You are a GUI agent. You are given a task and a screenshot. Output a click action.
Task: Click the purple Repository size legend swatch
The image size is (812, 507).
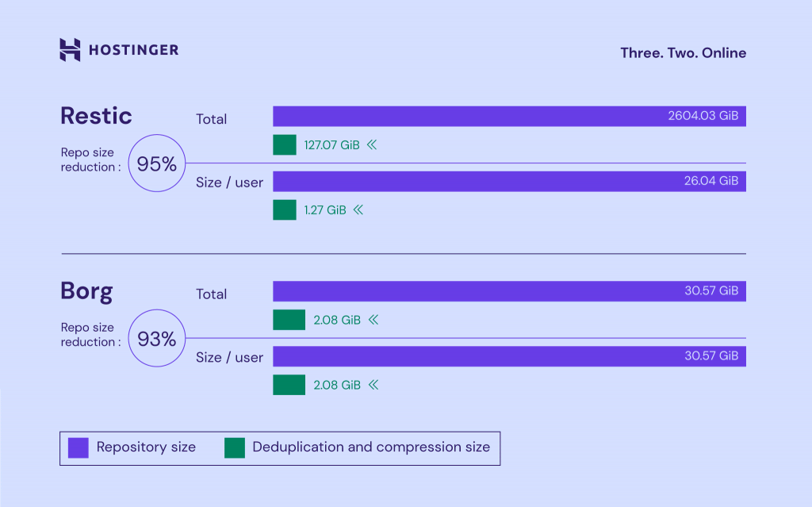point(79,447)
